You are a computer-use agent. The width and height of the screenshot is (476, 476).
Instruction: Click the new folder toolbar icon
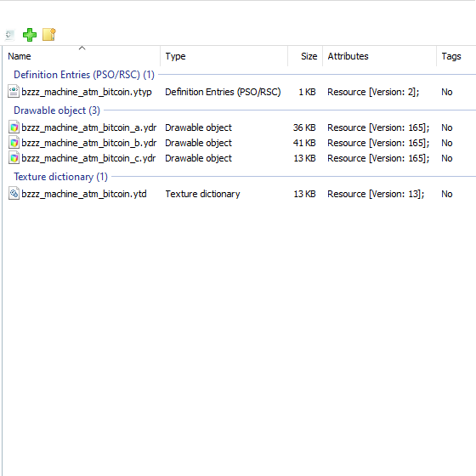tap(49, 34)
